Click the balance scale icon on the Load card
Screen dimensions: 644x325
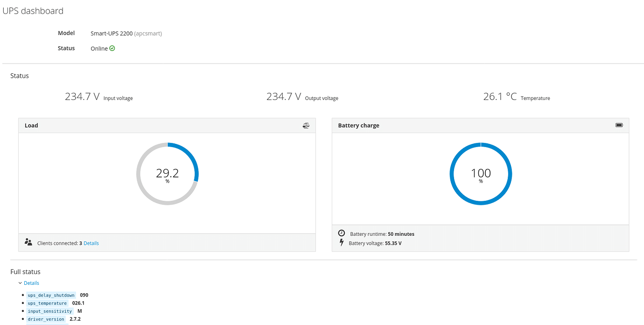pos(306,125)
